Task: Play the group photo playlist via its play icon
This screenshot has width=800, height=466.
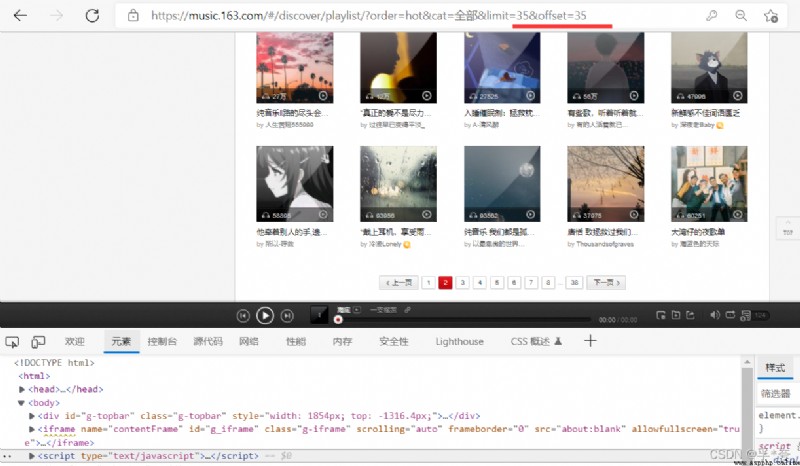Action: point(738,214)
